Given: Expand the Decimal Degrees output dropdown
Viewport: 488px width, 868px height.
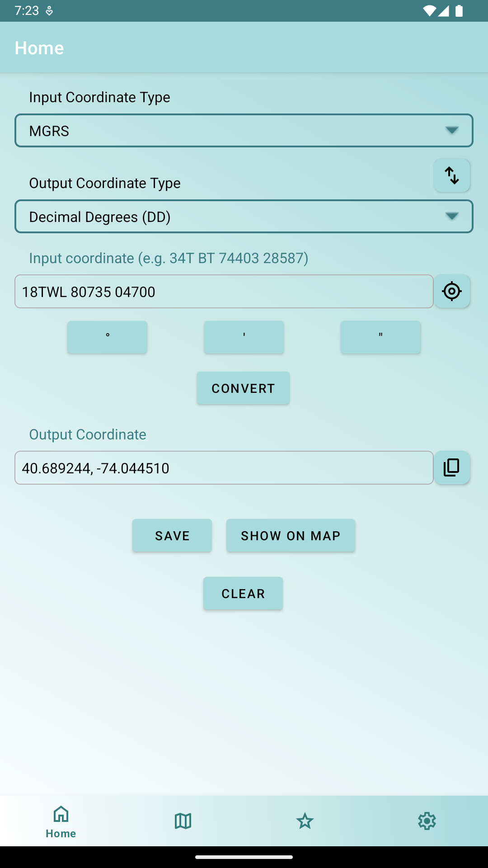Looking at the screenshot, I should pyautogui.click(x=244, y=217).
